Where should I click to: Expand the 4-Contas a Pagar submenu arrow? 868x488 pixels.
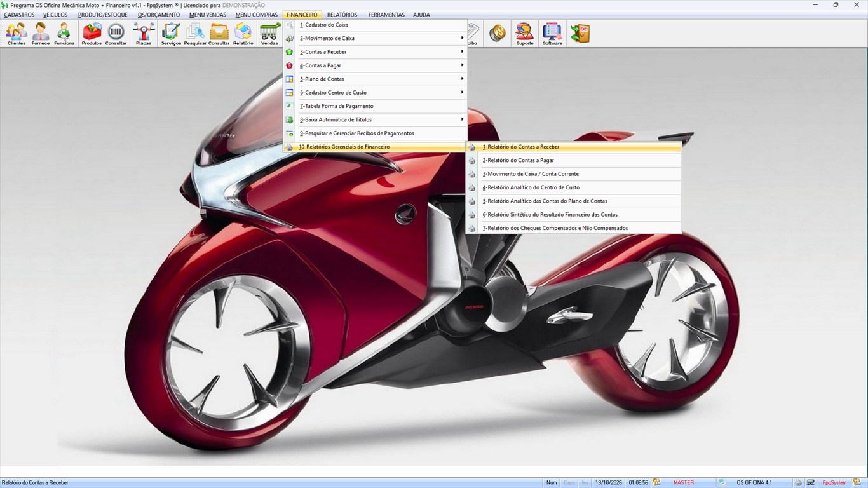point(462,65)
